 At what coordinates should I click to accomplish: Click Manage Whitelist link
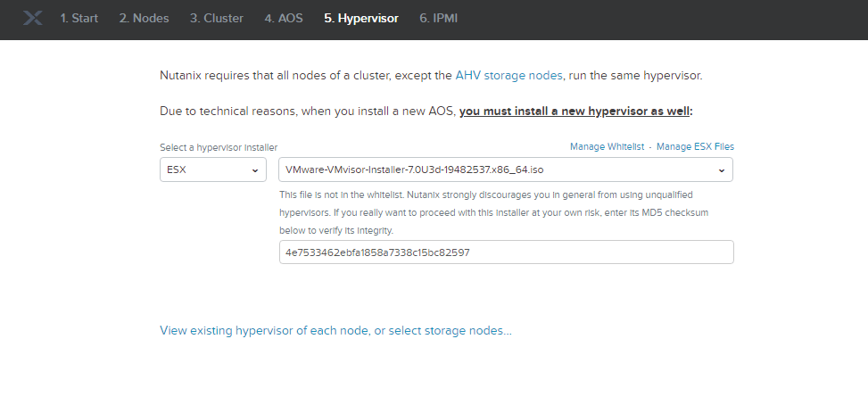(x=606, y=146)
